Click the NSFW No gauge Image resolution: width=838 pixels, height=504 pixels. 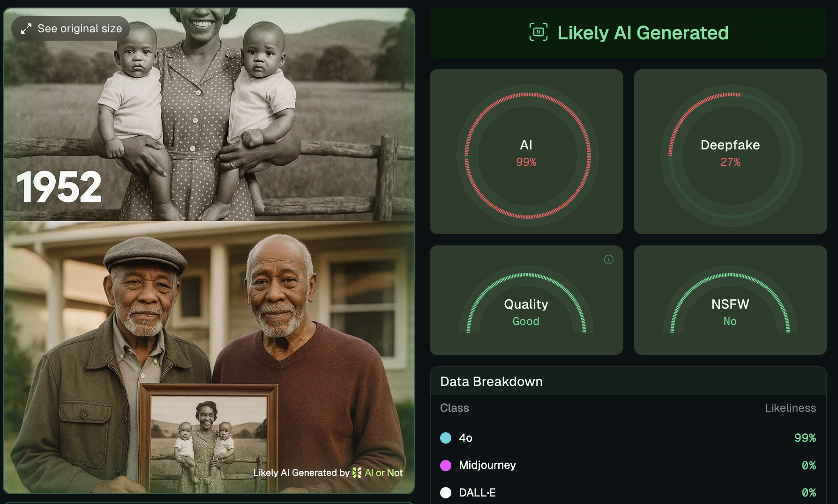tap(730, 300)
